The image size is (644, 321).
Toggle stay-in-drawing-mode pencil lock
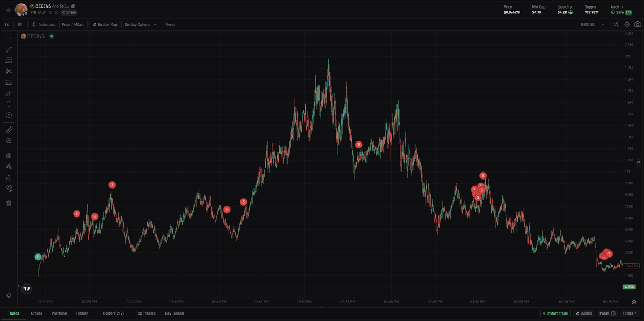click(9, 166)
